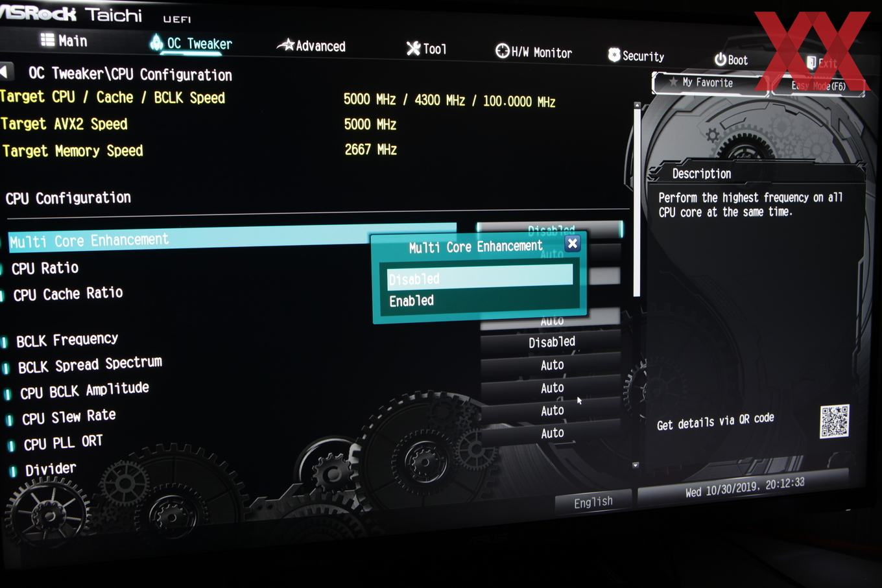Click the scrollbar up arrow
Image resolution: width=882 pixels, height=588 pixels.
coord(637,104)
